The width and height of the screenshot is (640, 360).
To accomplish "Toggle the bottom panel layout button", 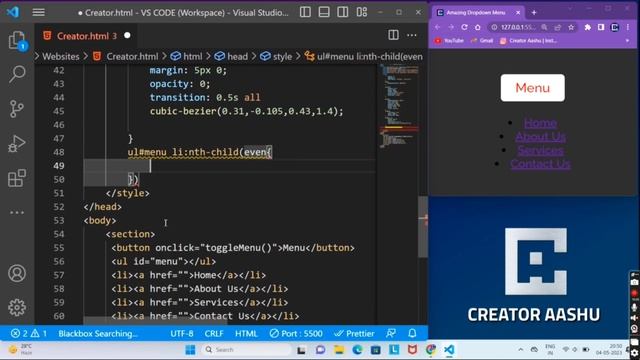I will [x=324, y=12].
